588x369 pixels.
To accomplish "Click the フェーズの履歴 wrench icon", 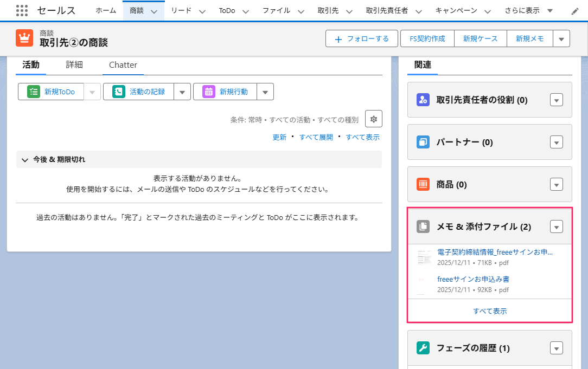I will point(423,348).
